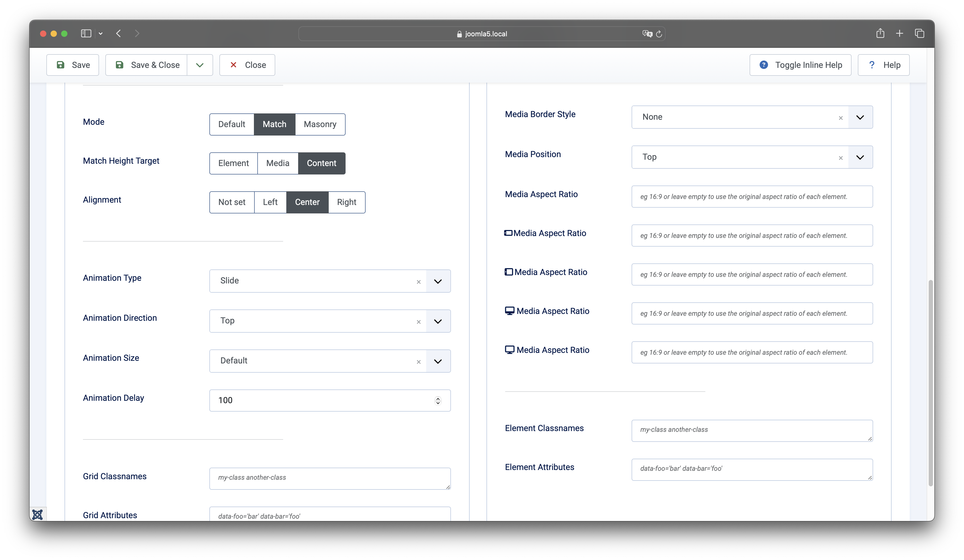This screenshot has height=560, width=964.
Task: Set Alignment to Center
Action: (307, 202)
